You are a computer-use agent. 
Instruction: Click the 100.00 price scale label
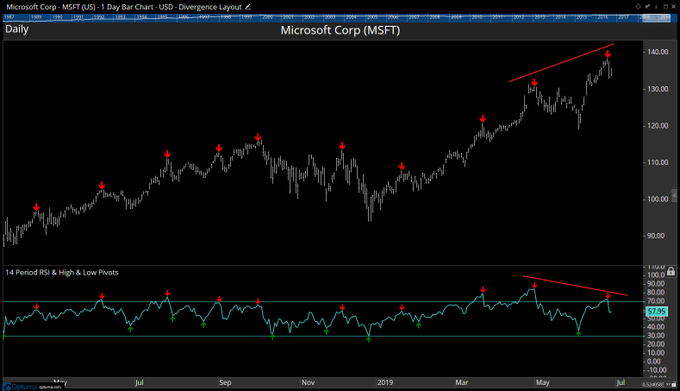point(657,199)
